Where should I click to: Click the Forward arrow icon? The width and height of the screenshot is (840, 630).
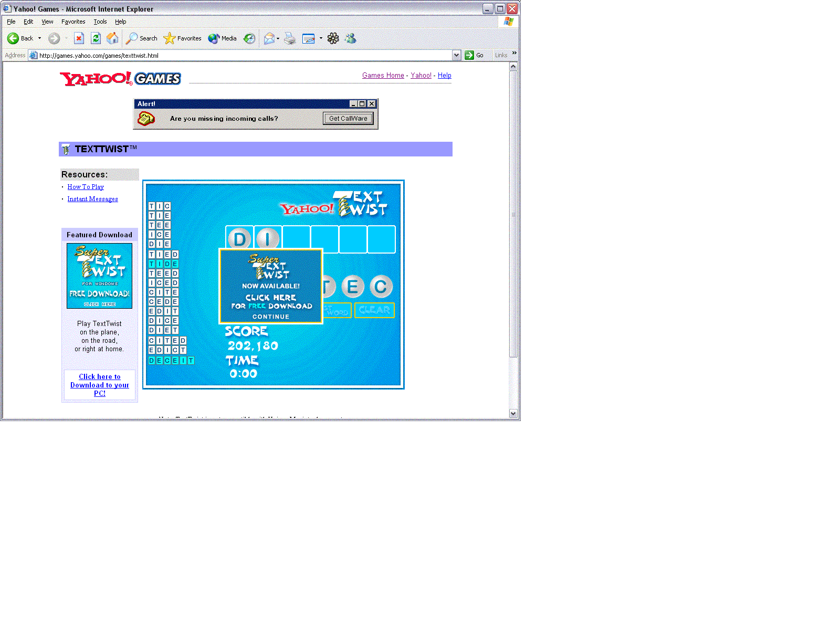tap(54, 38)
